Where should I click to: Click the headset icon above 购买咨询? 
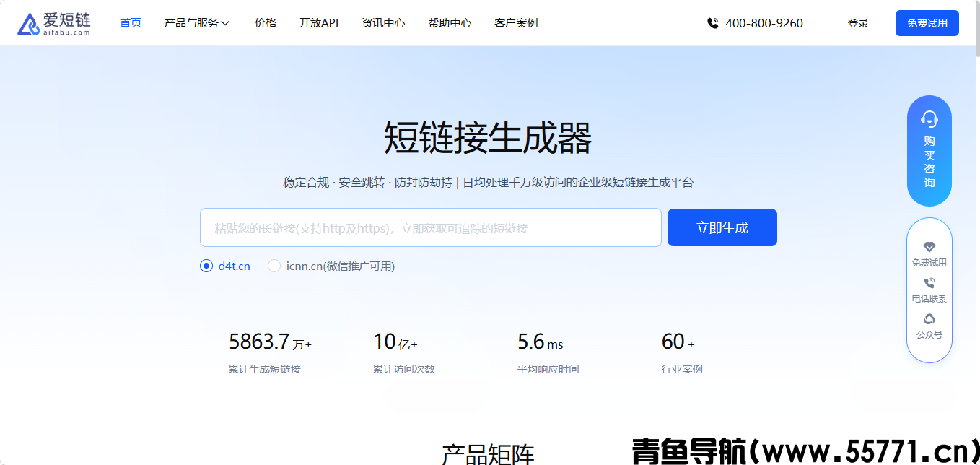click(929, 119)
